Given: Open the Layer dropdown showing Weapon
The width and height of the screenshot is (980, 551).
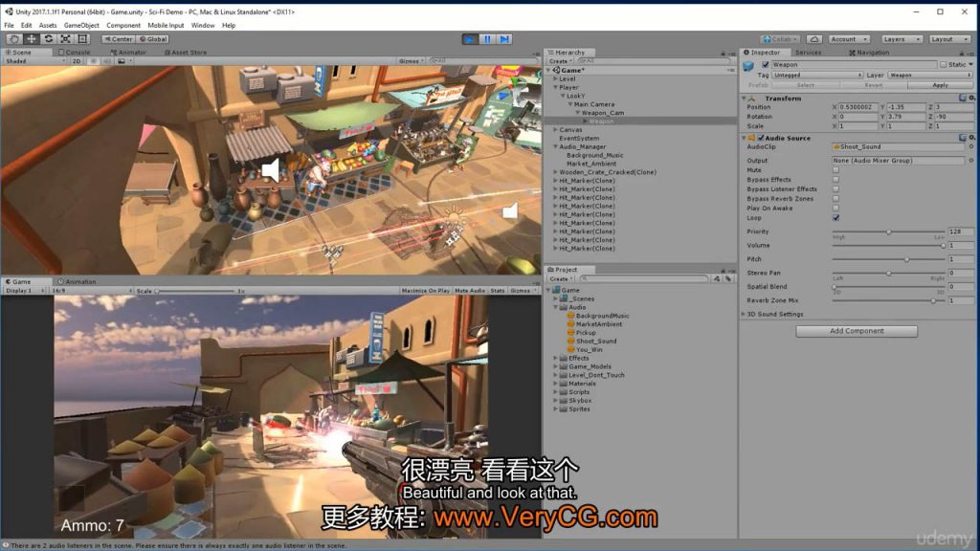Looking at the screenshot, I should (x=930, y=75).
